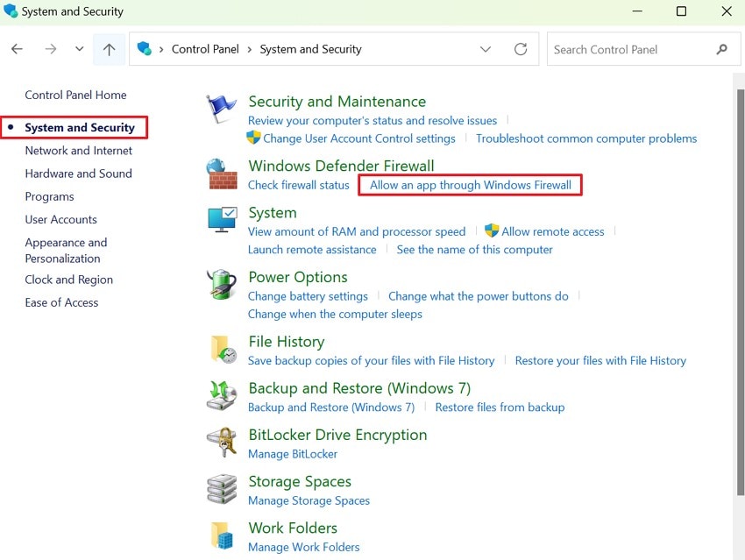Open the recent locations dropdown arrow
Viewport: 745px width, 560px height.
[x=80, y=48]
